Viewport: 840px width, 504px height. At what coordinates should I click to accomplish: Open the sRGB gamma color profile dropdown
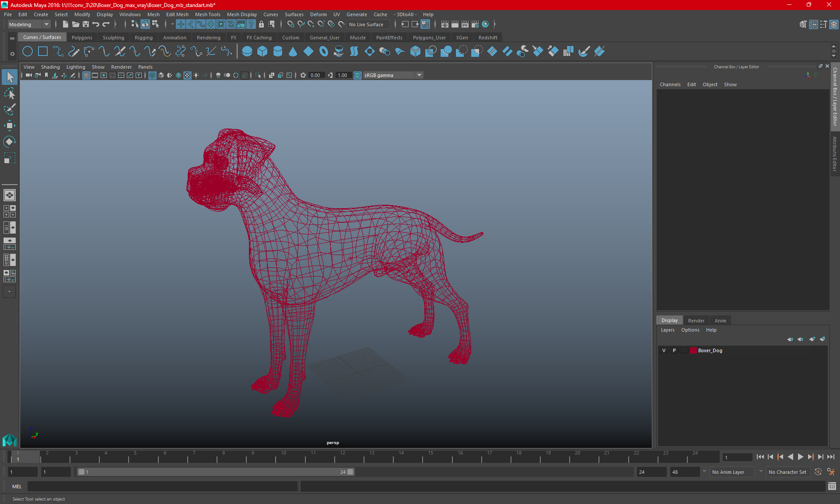click(x=420, y=74)
